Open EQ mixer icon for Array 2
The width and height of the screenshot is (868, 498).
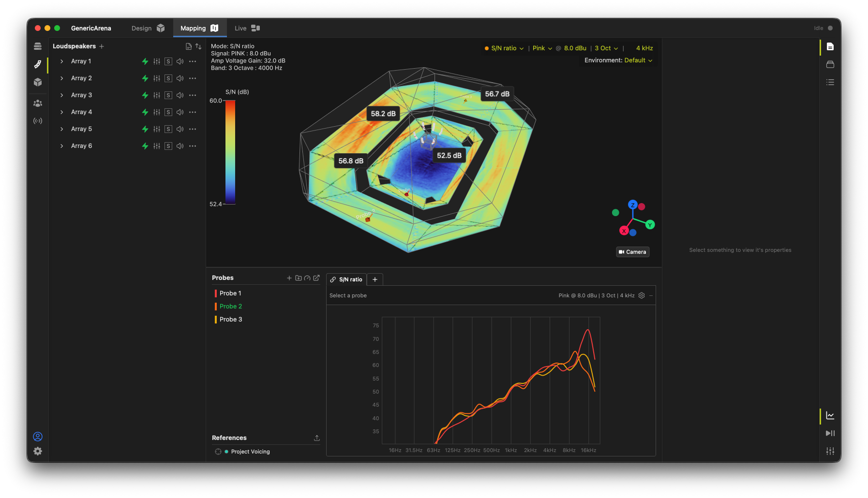point(157,78)
